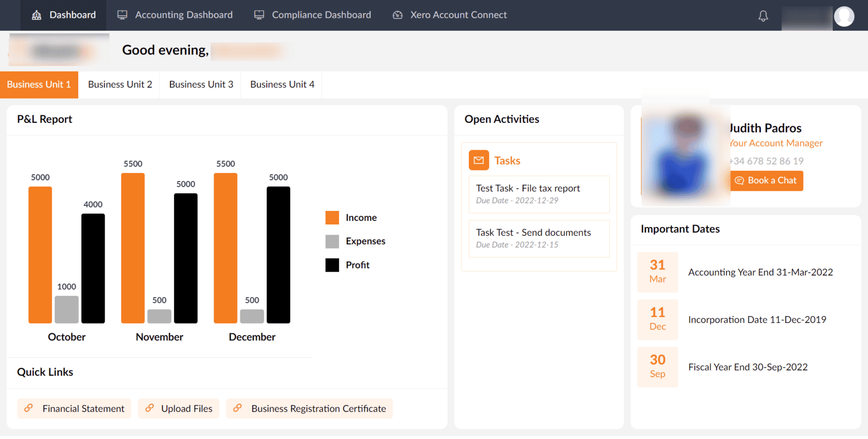
Task: Click the Compliance Dashboard monitor icon
Action: 259,15
